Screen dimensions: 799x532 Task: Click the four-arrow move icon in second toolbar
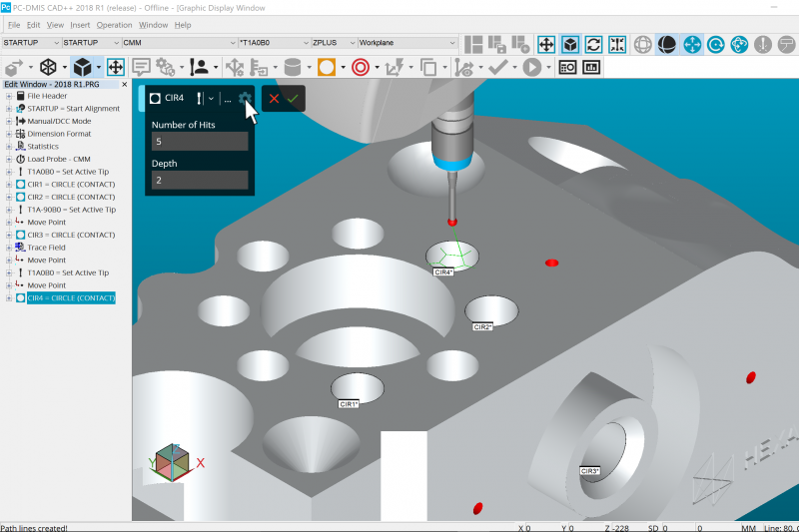[x=116, y=67]
